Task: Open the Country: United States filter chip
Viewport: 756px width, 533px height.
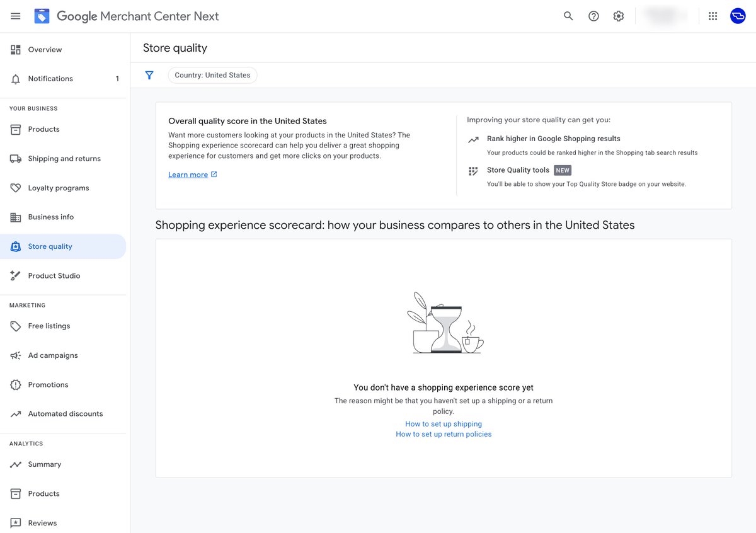Action: coord(212,75)
